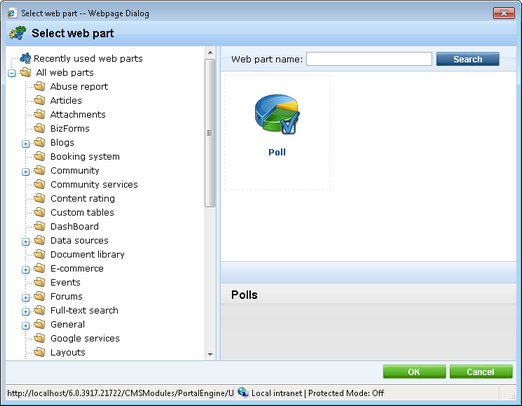Confirm with the OK button
522x406 pixels.
click(x=414, y=372)
